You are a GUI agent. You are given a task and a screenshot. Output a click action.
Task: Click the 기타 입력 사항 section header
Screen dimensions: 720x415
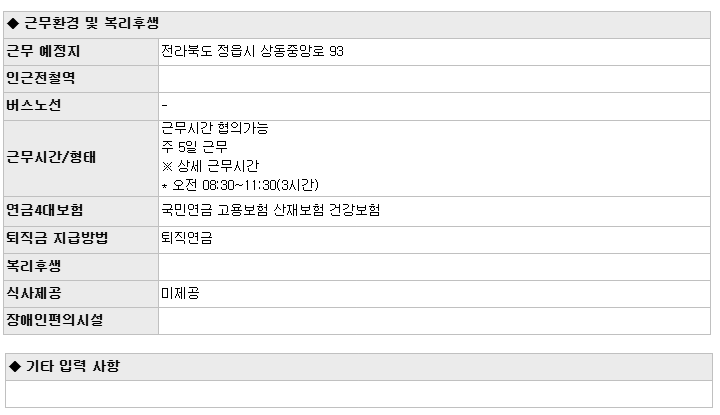359,367
